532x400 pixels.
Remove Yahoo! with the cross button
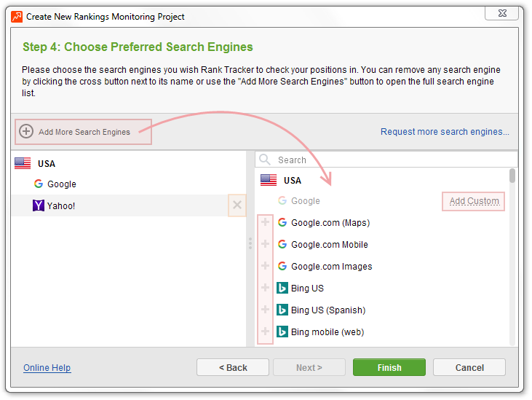click(x=237, y=205)
